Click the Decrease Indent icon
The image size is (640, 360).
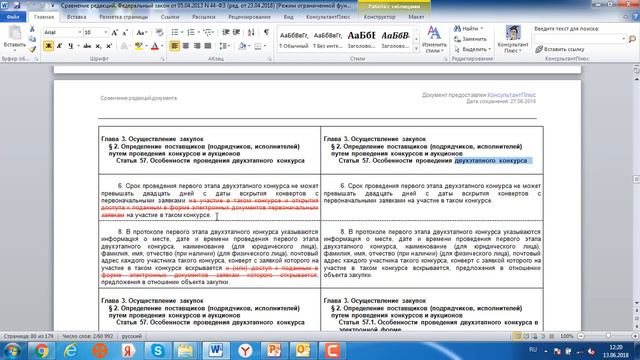click(x=225, y=32)
